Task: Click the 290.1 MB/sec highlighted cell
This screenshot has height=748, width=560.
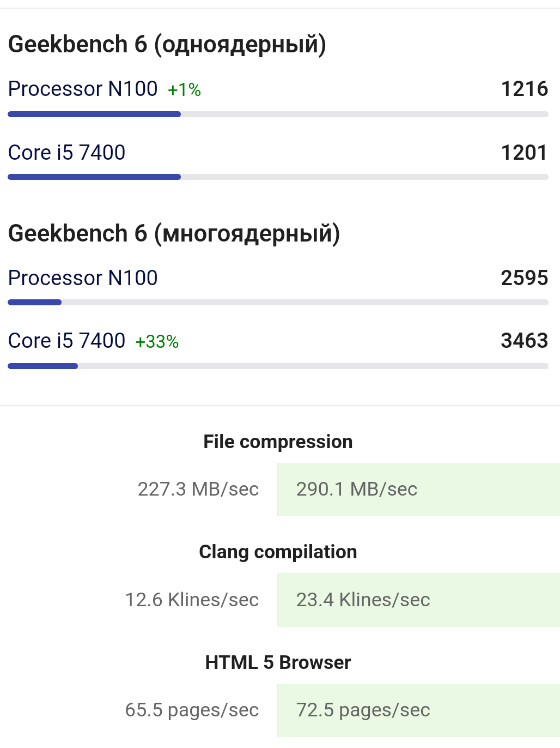Action: (419, 490)
